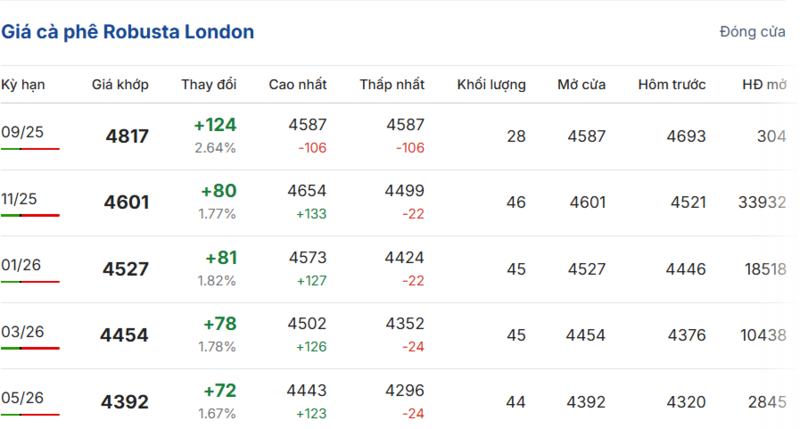The width and height of the screenshot is (800, 429).
Task: Click the Mở cửa column header
Action: pos(581,85)
